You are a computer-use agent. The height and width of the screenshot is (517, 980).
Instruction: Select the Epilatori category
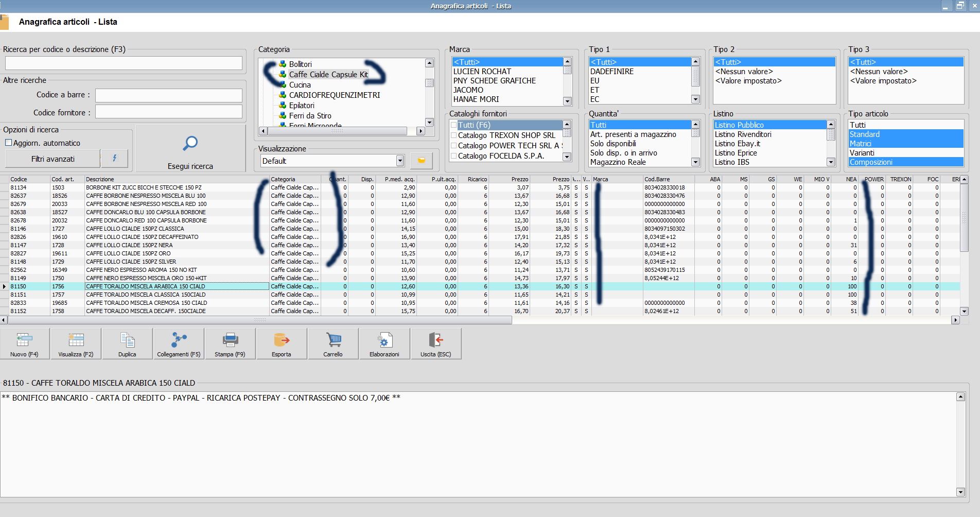pyautogui.click(x=302, y=106)
